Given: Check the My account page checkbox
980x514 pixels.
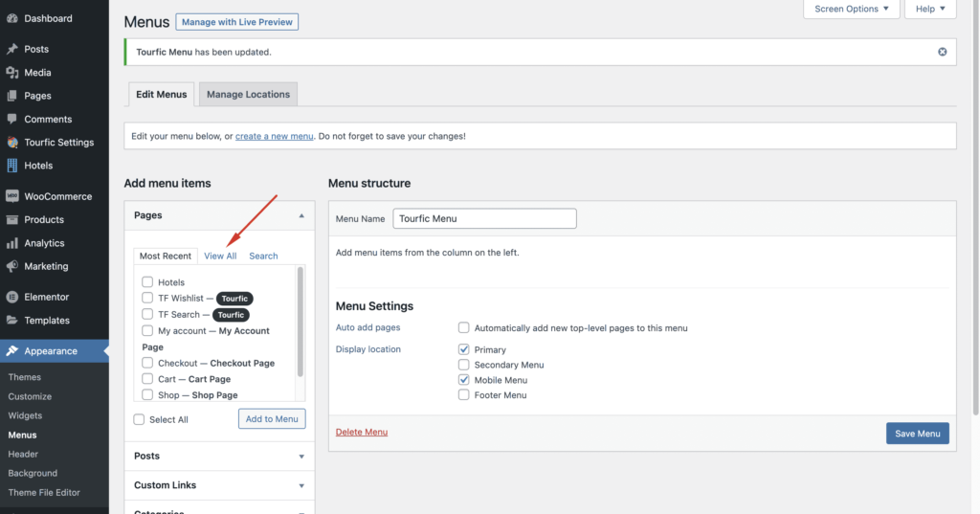Looking at the screenshot, I should 147,330.
